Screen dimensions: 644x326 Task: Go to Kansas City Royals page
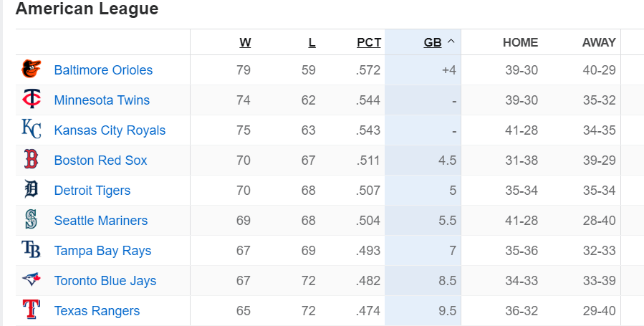click(x=110, y=130)
